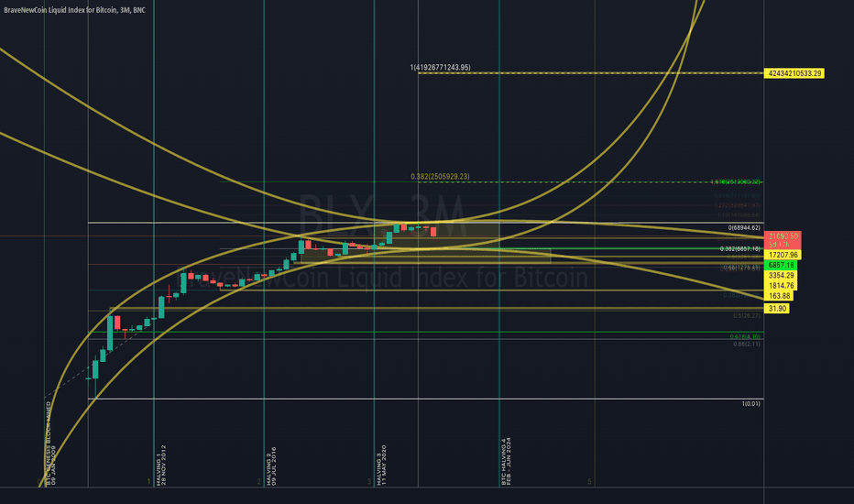Click the 'Halving 1 28 Nov 2012' vertical label
Viewport: 854px width, 504px height.
[x=161, y=466]
